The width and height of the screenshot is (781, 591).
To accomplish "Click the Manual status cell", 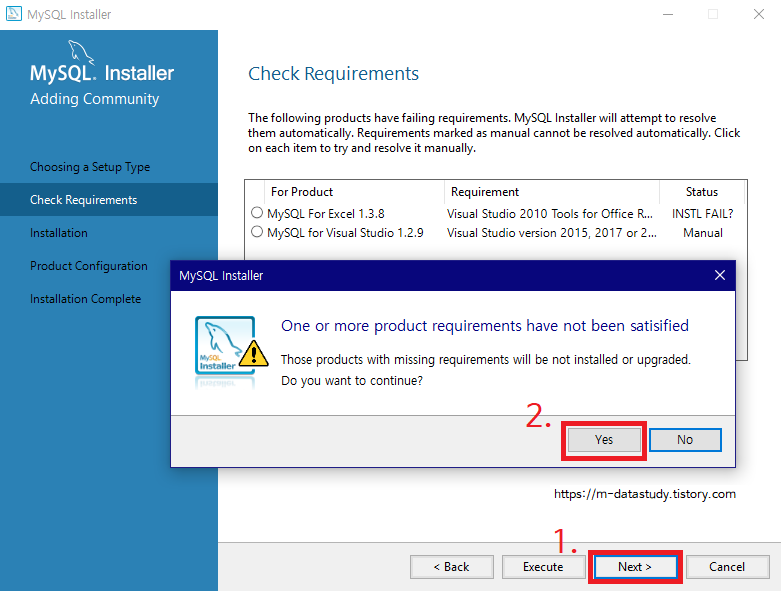I will (x=702, y=233).
